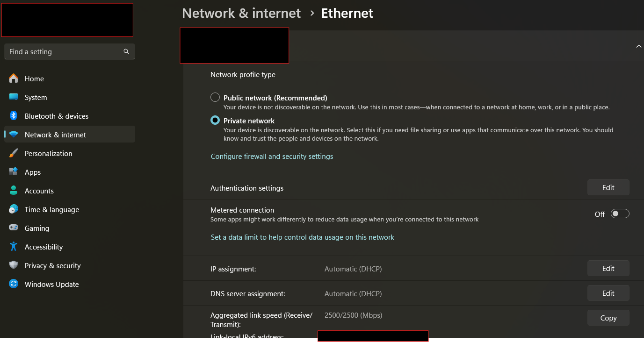This screenshot has width=644, height=342.
Task: Click the Windows Update icon
Action: (14, 284)
